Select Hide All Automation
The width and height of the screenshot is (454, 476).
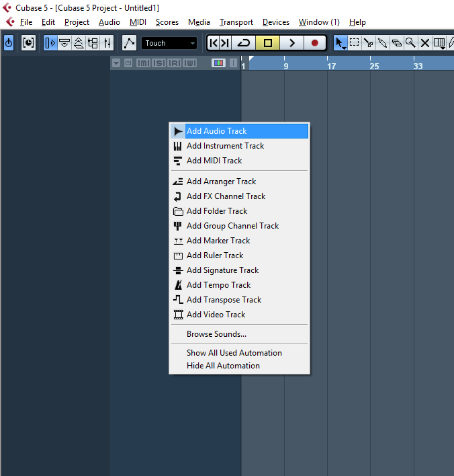tap(239, 366)
